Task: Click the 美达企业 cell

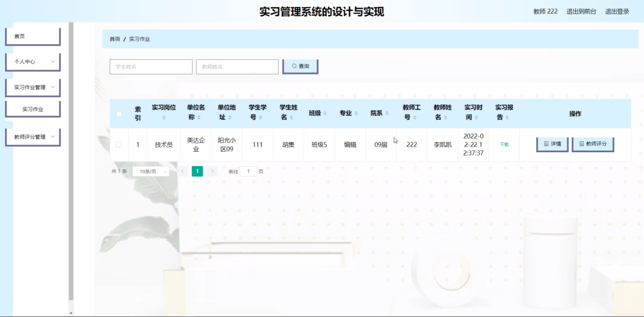Action: (196, 145)
